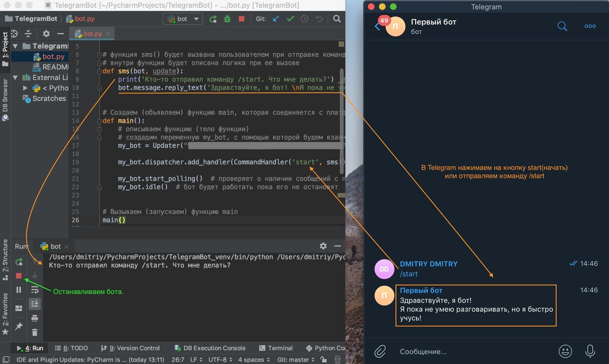Stop the bot via top toolbar stop icon
Image resolution: width=609 pixels, height=364 pixels.
coord(242,19)
